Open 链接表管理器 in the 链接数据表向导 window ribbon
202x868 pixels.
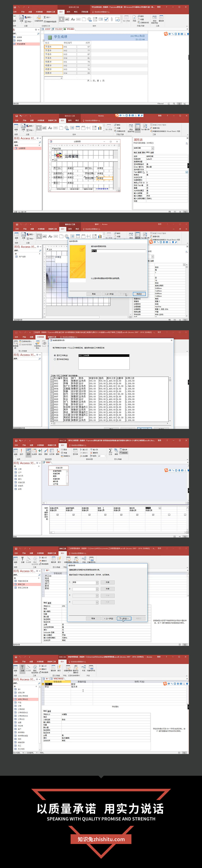coord(26,344)
